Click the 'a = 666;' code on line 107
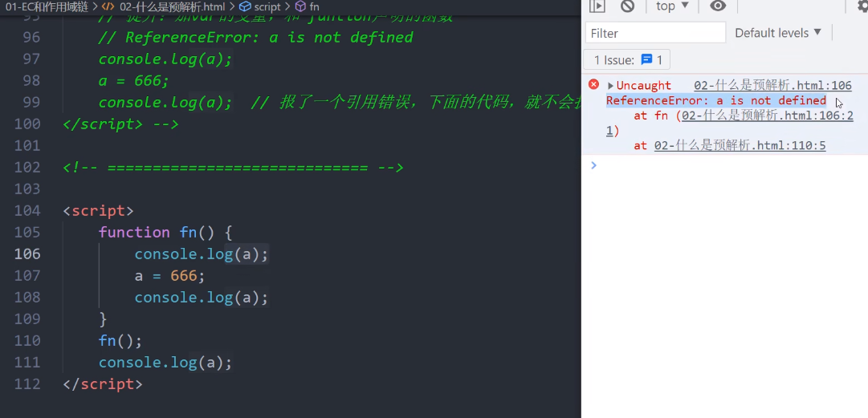 pos(169,275)
